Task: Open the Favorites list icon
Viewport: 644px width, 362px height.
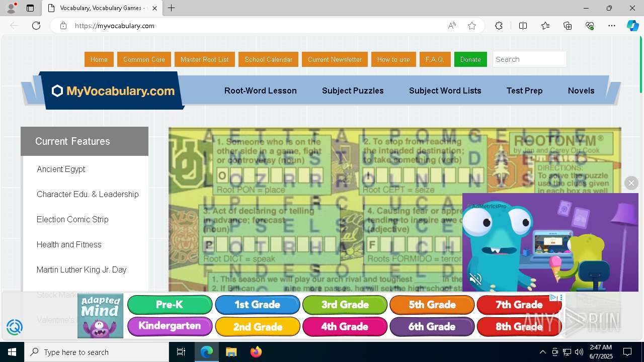Action: 545,26
